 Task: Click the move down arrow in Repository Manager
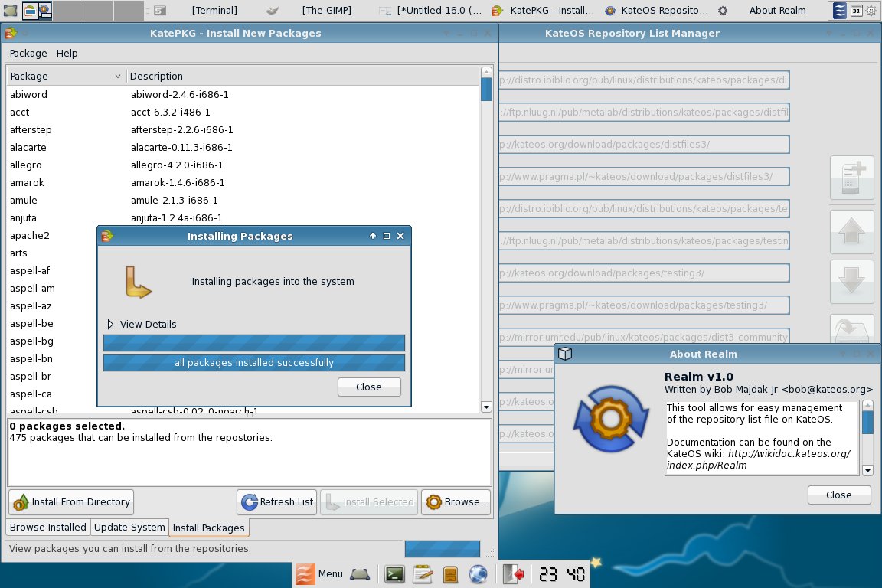click(x=851, y=281)
